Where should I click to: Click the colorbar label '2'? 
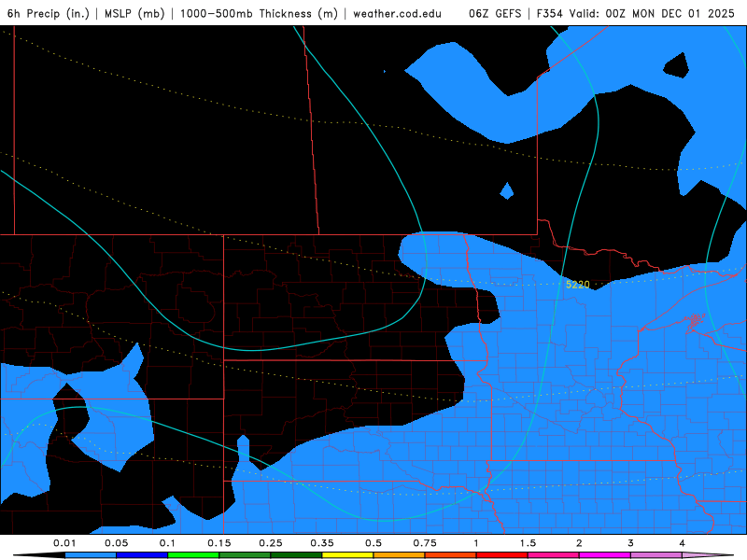click(579, 543)
